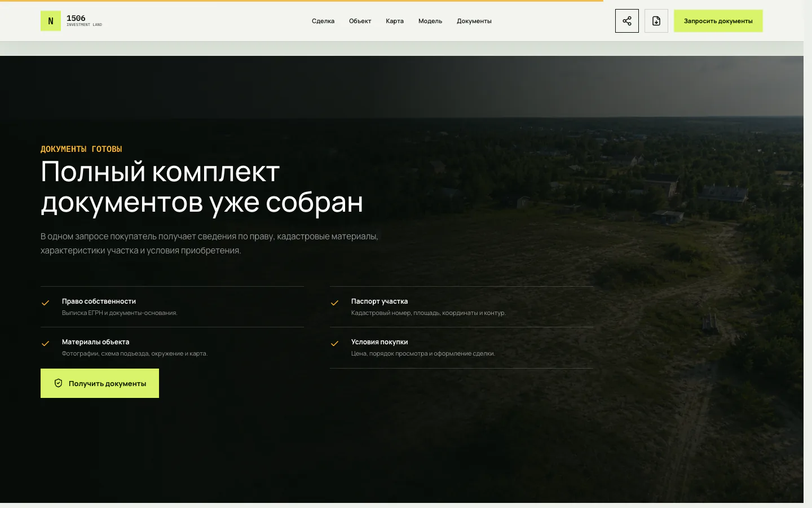
Task: Click the Материалы объекта heading
Action: tap(95, 342)
